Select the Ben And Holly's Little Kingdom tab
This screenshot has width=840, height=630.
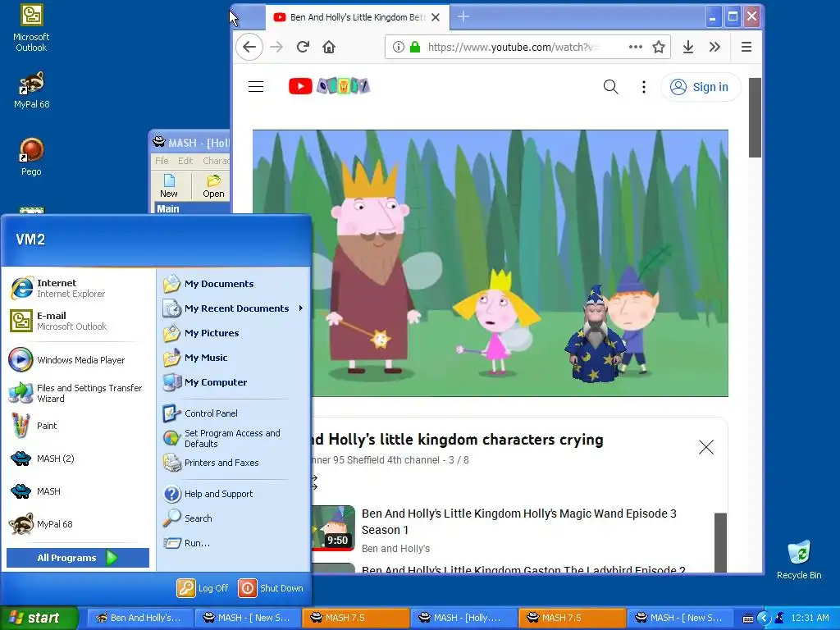358,17
